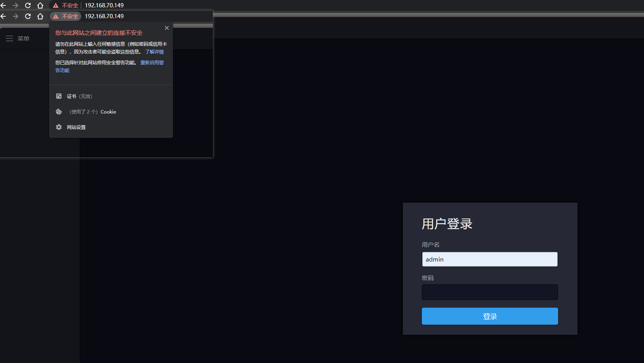Click the 不安全 warning in the topmost address bar
644x363 pixels.
[66, 5]
